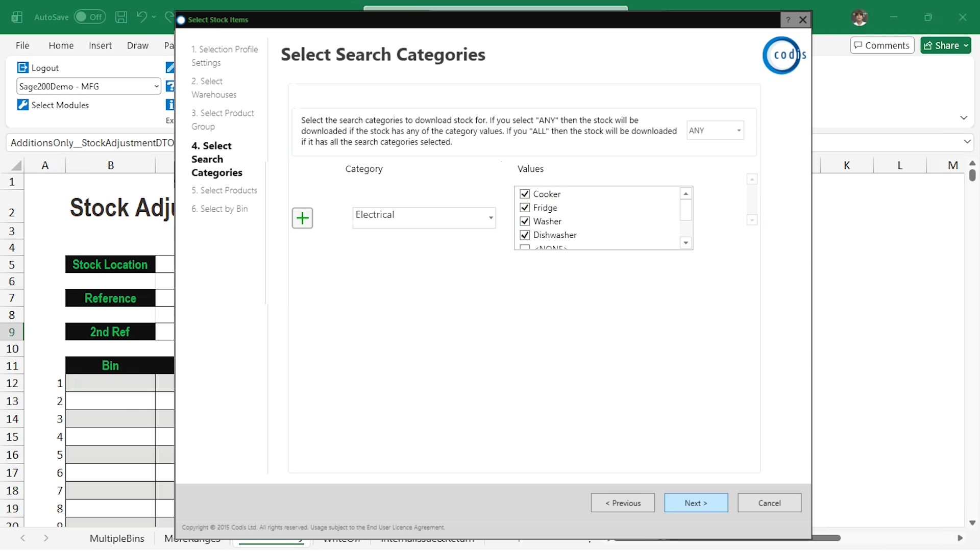Open Select Modules via the wrench icon
This screenshot has height=551, width=980.
22,105
